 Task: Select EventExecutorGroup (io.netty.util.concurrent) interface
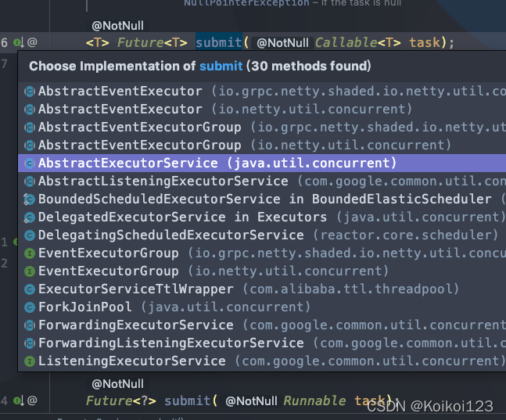[x=262, y=271]
